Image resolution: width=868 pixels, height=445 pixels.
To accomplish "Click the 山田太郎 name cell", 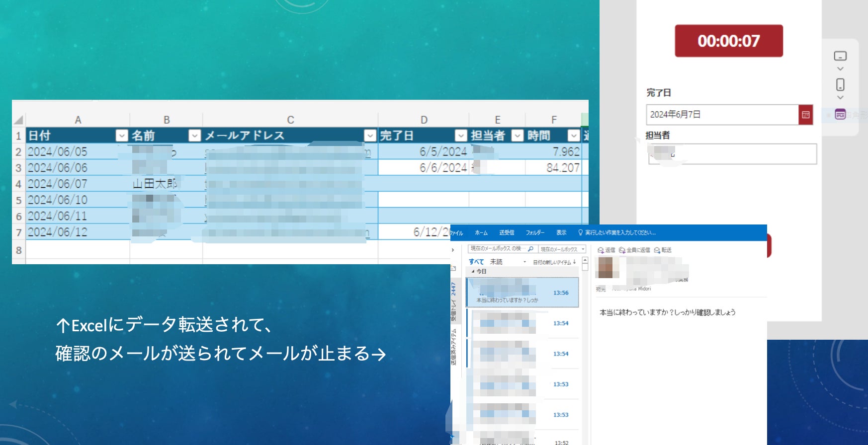I will (166, 184).
